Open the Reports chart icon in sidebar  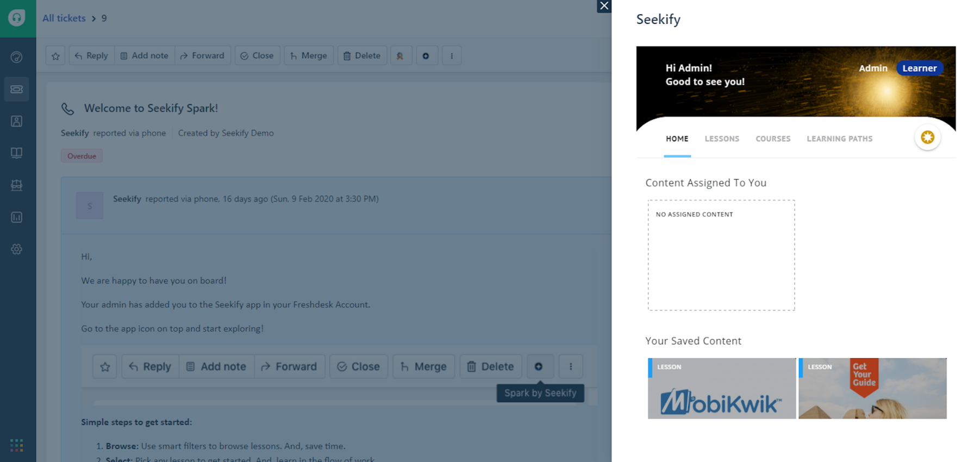click(x=17, y=217)
